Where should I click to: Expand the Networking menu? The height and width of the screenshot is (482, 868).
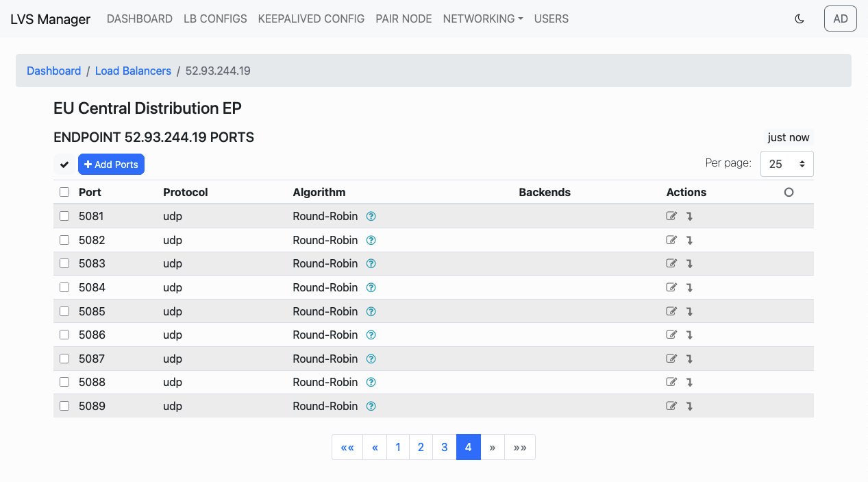point(483,19)
